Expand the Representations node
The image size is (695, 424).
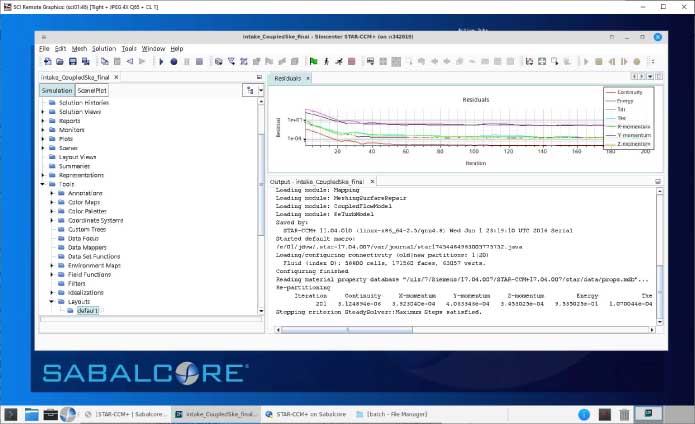(x=43, y=175)
